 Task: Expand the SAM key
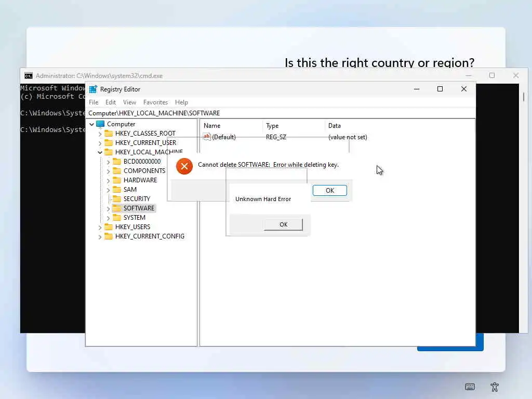pos(108,190)
